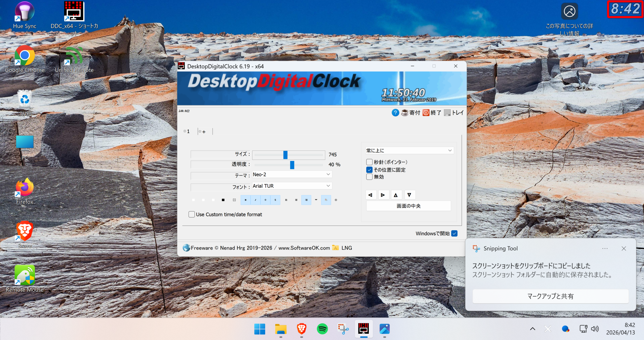Viewport: 644px width, 340px height.
Task: Click マークアップと共有 in Snipping Tool notification
Action: point(550,296)
